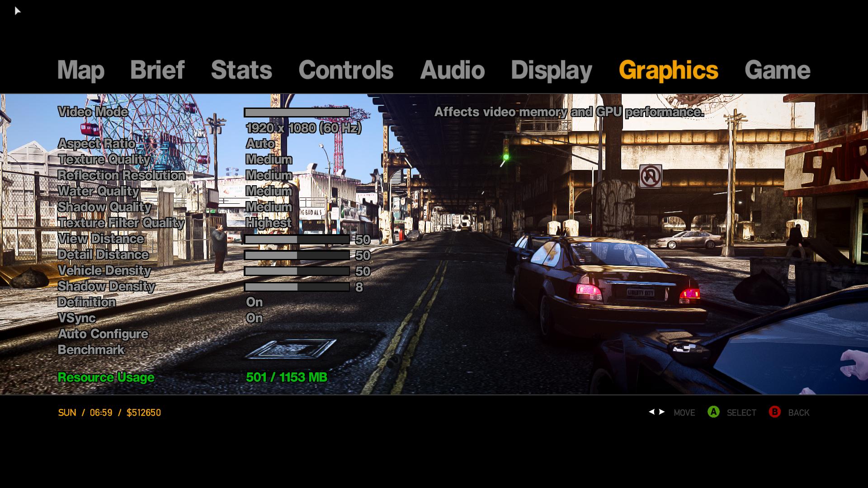Click the left move arrow icon

click(x=651, y=412)
